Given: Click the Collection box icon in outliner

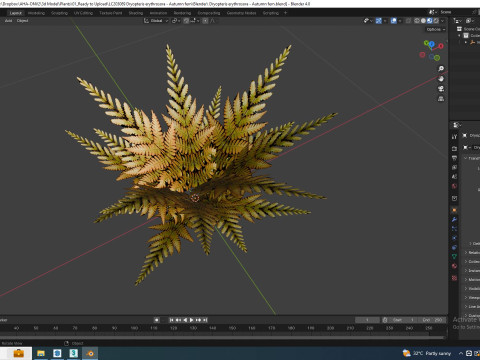Looking at the screenshot, I should (x=466, y=35).
